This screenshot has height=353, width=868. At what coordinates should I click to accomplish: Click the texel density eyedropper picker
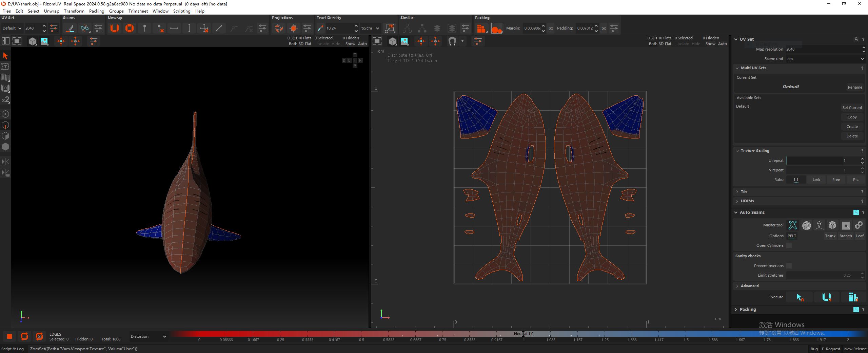click(320, 28)
